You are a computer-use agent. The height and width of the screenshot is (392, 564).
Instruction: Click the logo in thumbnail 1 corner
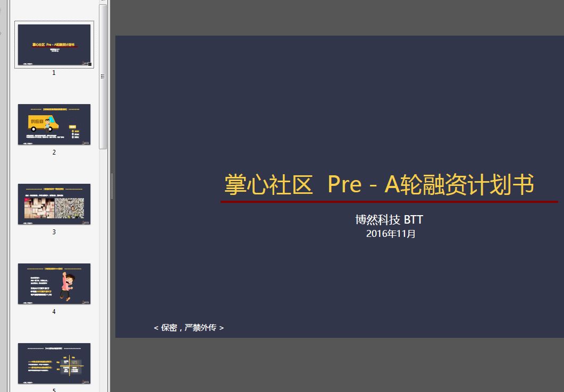[85, 63]
